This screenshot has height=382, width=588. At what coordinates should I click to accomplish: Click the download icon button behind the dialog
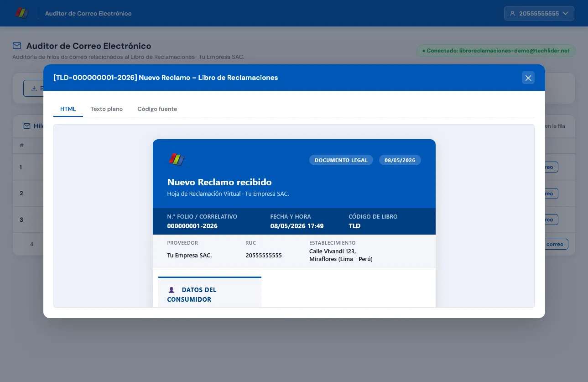tap(33, 89)
